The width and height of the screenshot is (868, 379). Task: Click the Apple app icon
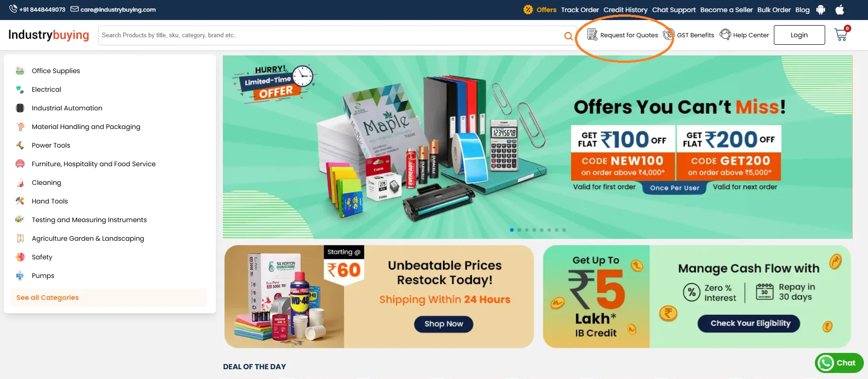tap(840, 9)
